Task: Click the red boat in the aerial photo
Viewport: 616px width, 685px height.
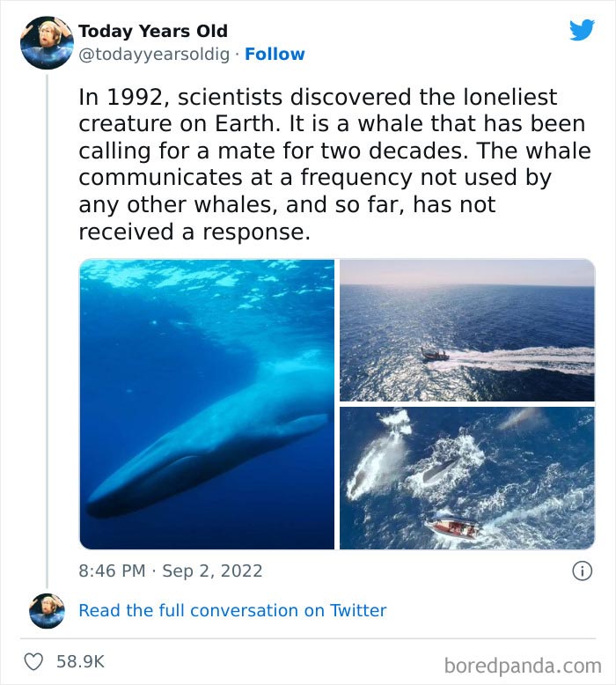Action: (454, 527)
